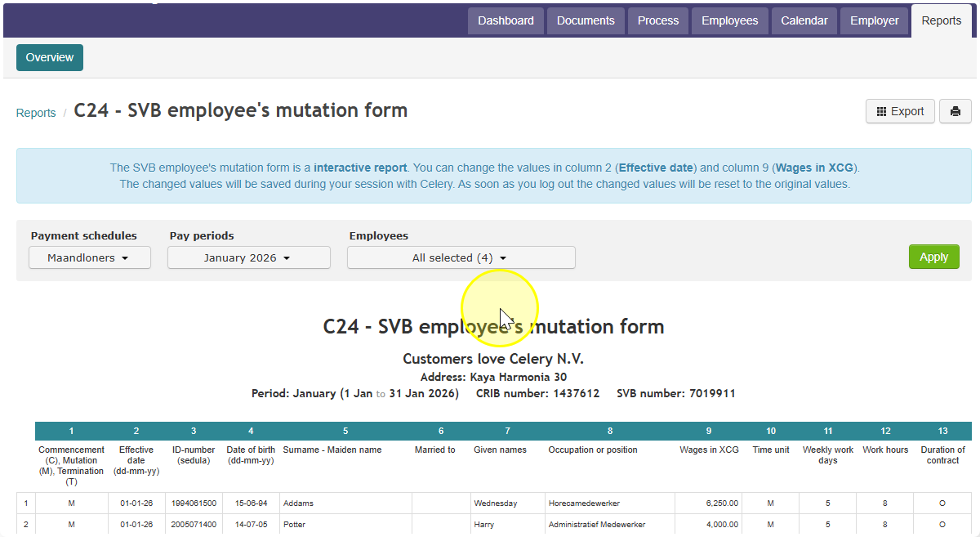Click occupation Administratief Medewerker
Viewport: 980px width, 537px height.
pos(597,525)
